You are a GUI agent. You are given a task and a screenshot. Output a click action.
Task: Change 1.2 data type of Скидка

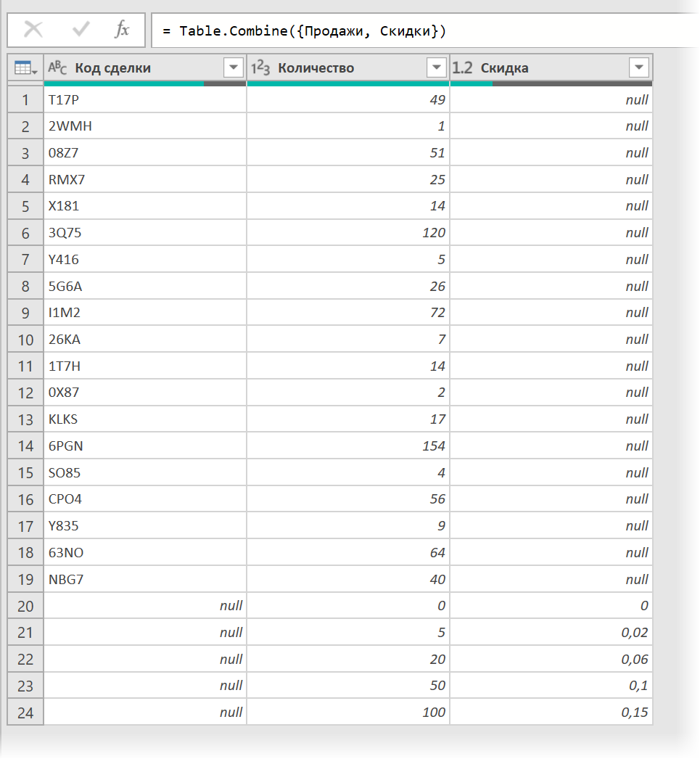tap(463, 67)
